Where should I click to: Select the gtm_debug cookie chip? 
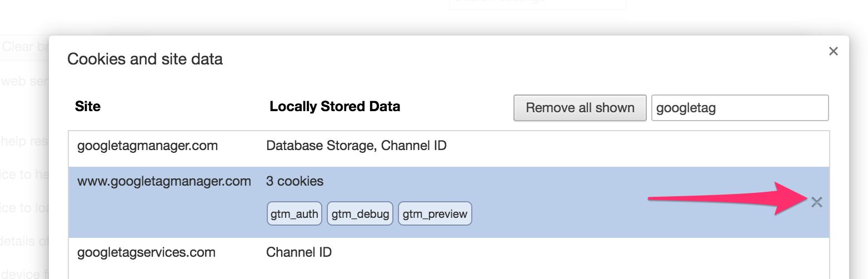point(360,213)
